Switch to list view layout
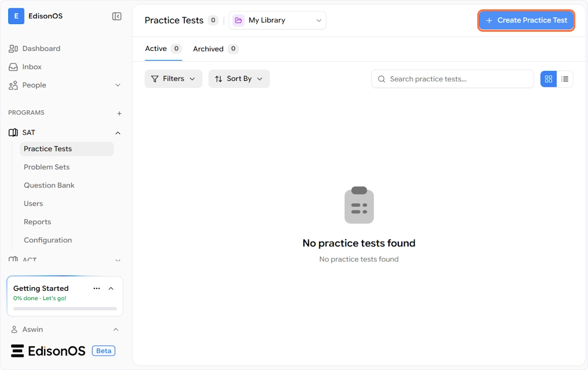This screenshot has height=370, width=588. coord(565,79)
